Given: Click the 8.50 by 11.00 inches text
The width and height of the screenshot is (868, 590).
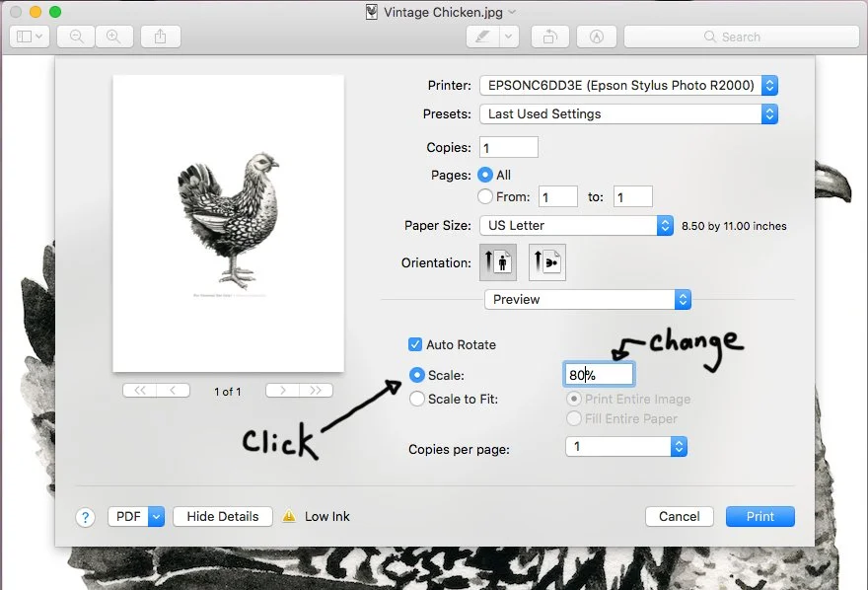Looking at the screenshot, I should click(734, 226).
